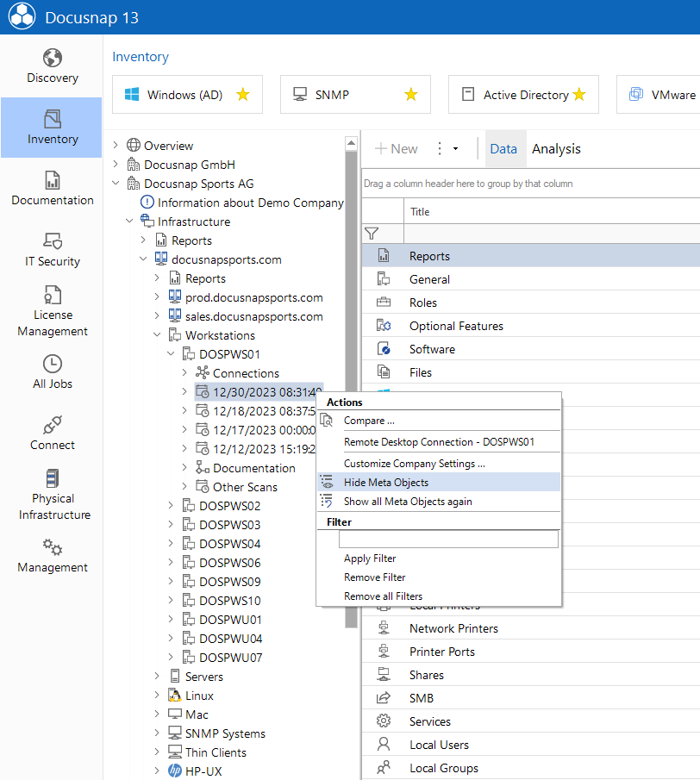Open the Management gears icon

pos(53,546)
